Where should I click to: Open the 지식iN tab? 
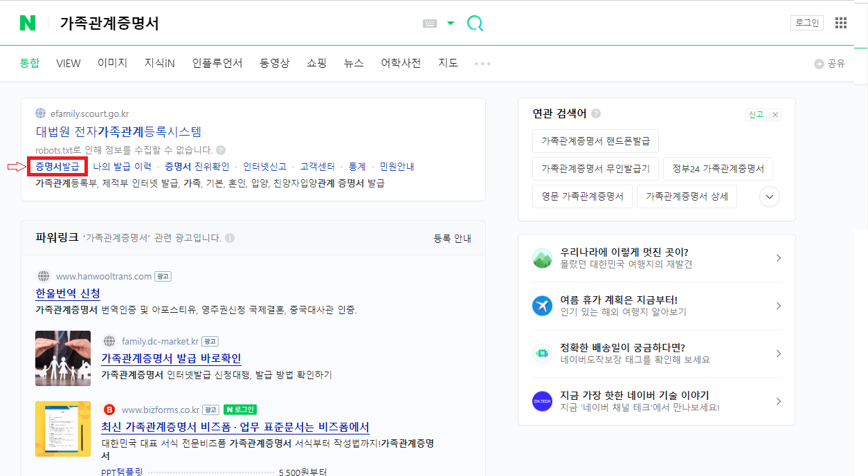pos(160,63)
